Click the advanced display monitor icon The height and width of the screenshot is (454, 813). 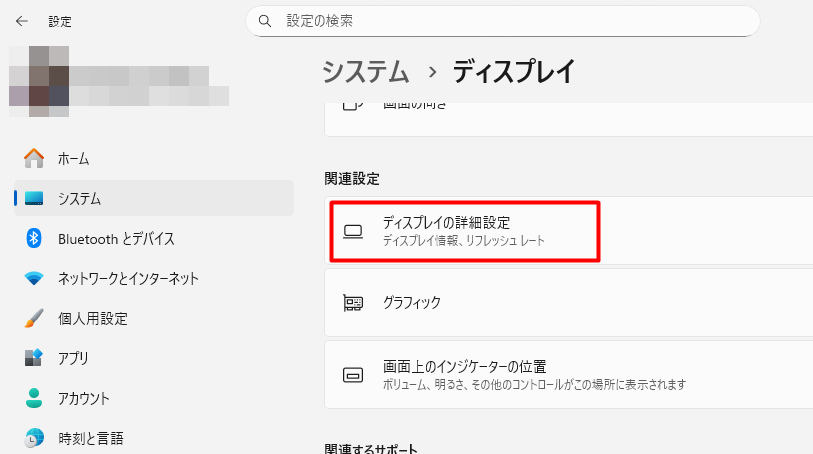click(x=353, y=232)
